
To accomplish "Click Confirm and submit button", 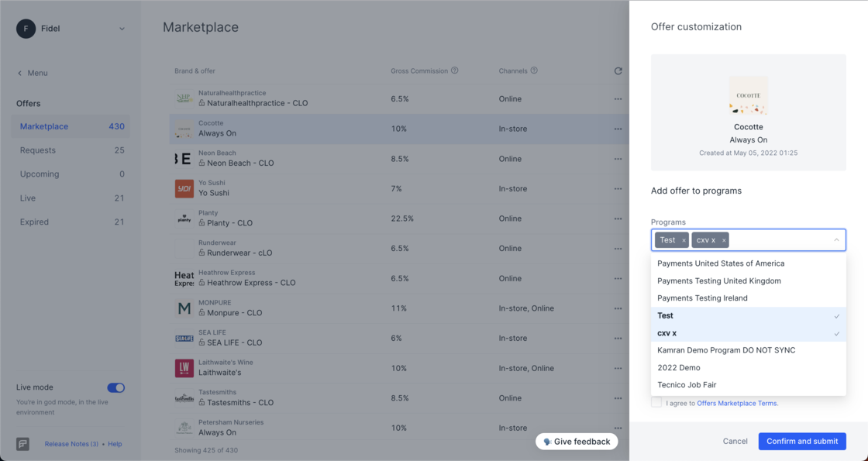I will [x=802, y=441].
